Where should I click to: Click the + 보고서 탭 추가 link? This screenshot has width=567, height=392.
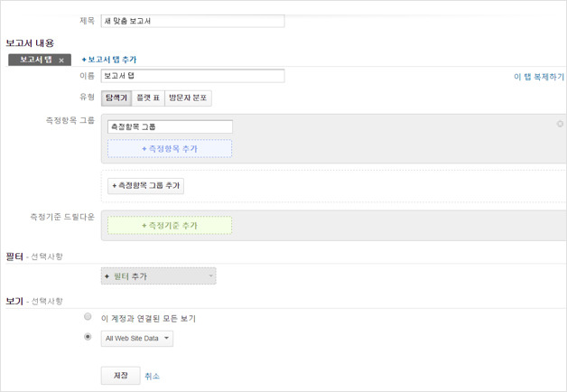click(108, 60)
